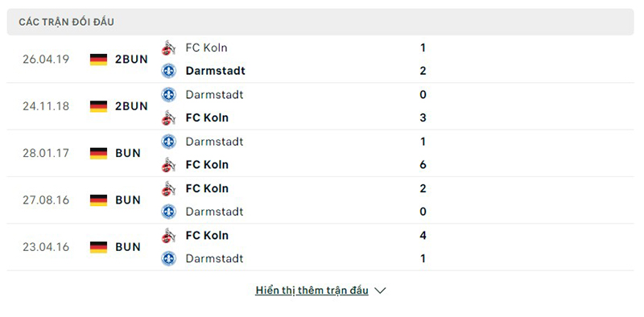Open Darmstadt team in 26.04.19 match
The image size is (644, 317).
click(x=215, y=71)
